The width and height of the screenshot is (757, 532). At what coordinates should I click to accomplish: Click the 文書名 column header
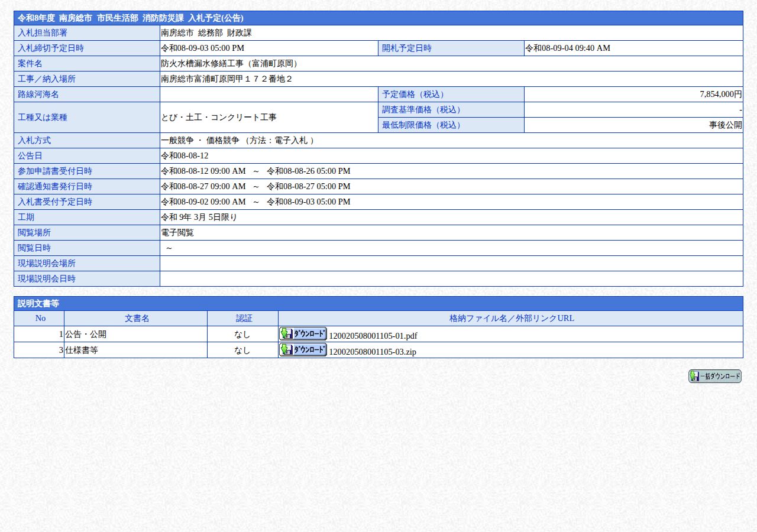coord(137,319)
